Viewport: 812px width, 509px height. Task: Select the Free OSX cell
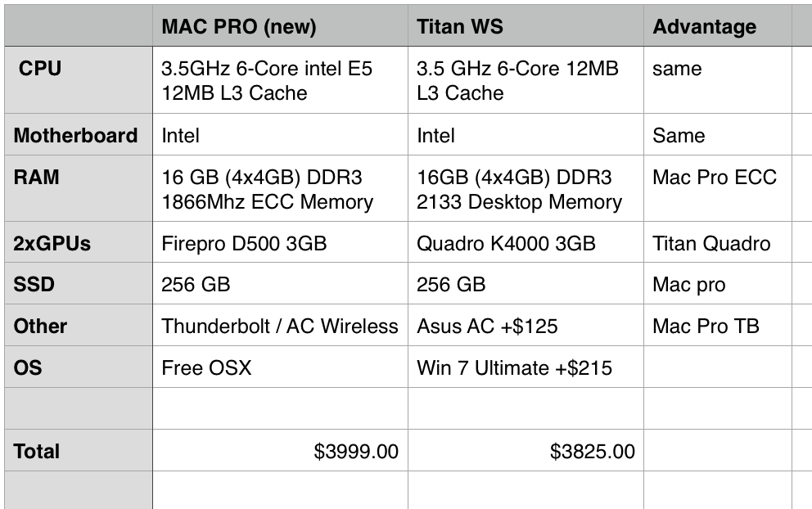tap(280, 367)
